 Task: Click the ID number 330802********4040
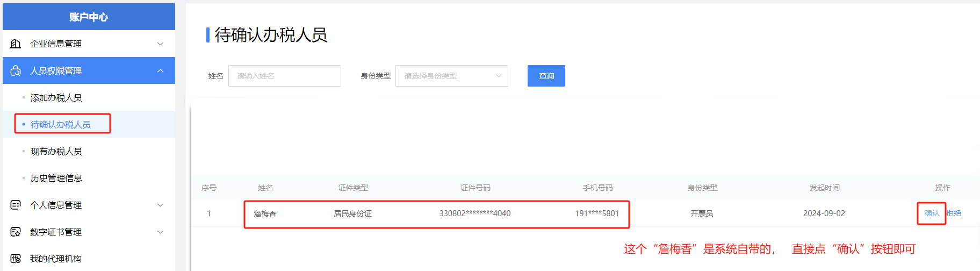tap(475, 213)
